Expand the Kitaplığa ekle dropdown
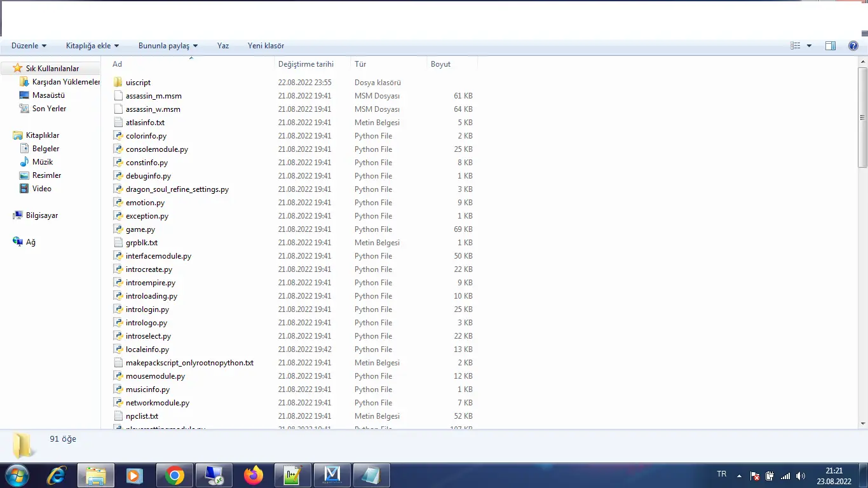The width and height of the screenshot is (868, 488). 92,45
